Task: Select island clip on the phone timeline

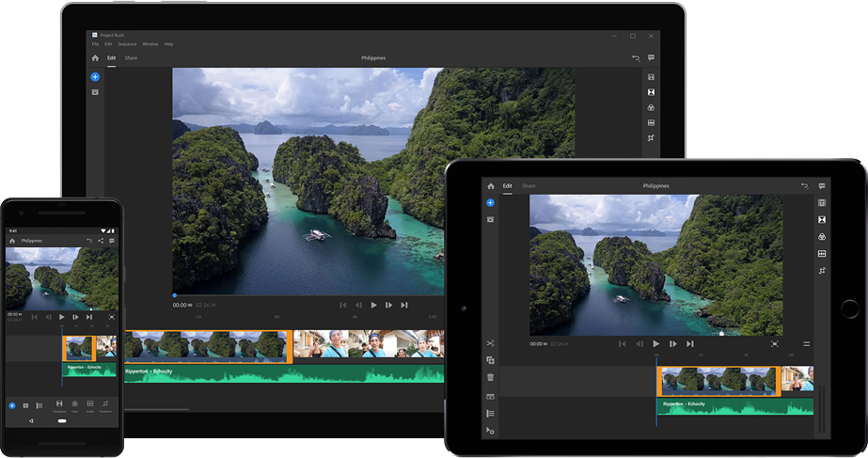Action: click(79, 348)
